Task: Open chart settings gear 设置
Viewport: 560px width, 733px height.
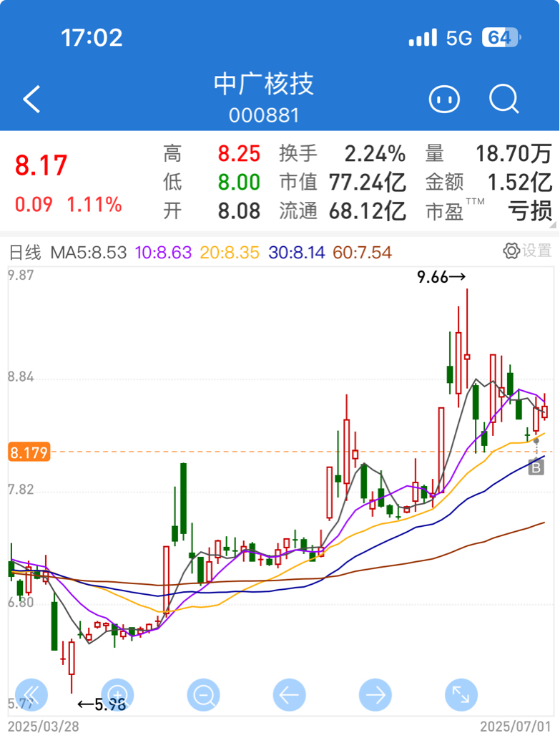Action: 527,251
